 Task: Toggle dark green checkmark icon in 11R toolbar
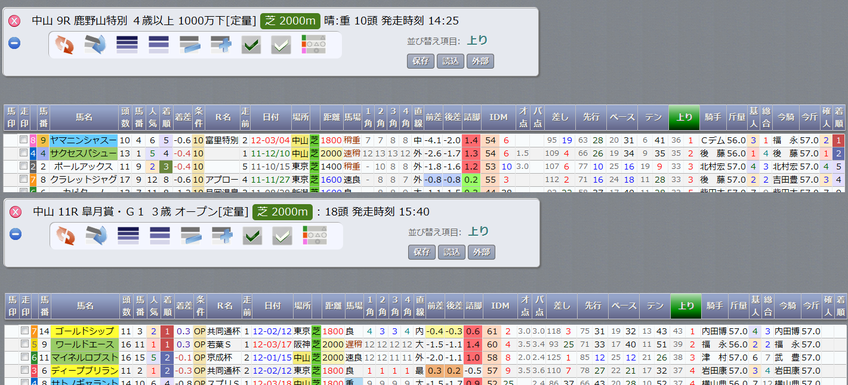point(253,236)
